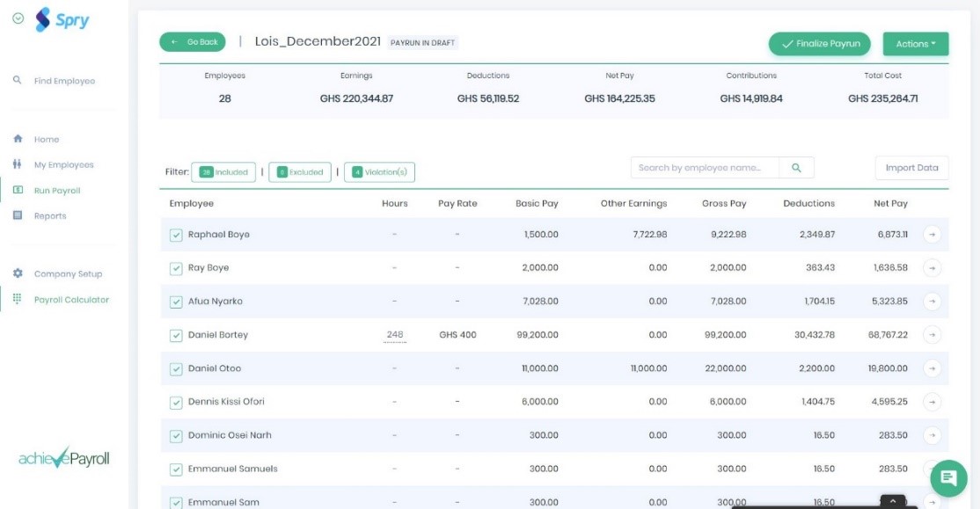980x509 pixels.
Task: Open Daniel Bortey details arrow
Action: click(932, 335)
